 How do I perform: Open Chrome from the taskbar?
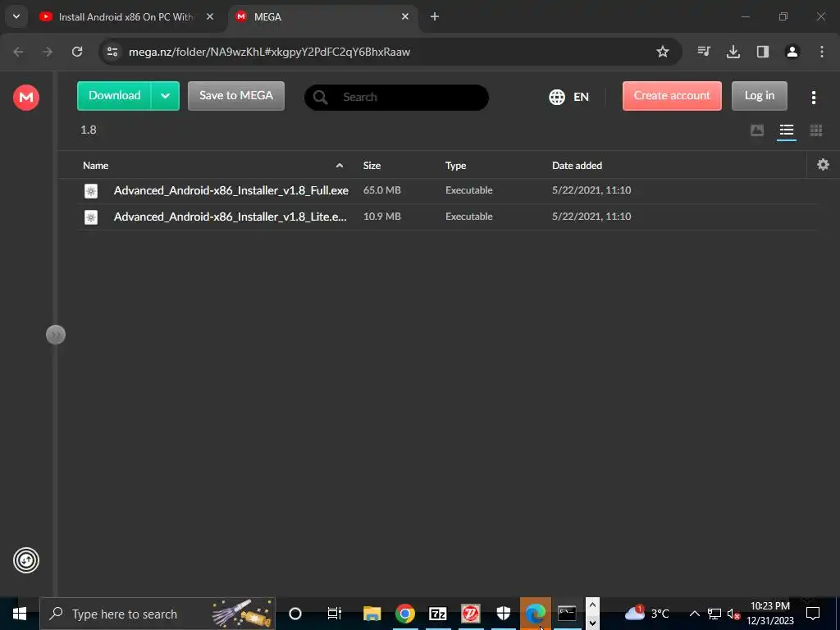tap(405, 614)
